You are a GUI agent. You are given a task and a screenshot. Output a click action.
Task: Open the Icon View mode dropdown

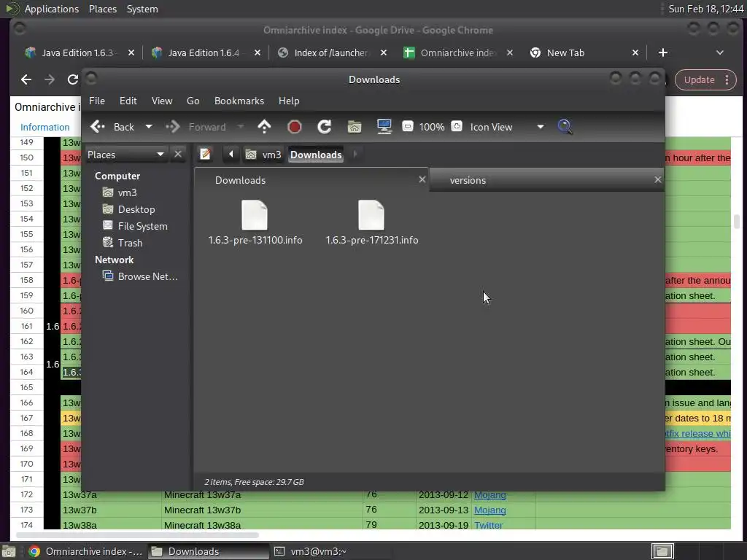[506, 127]
